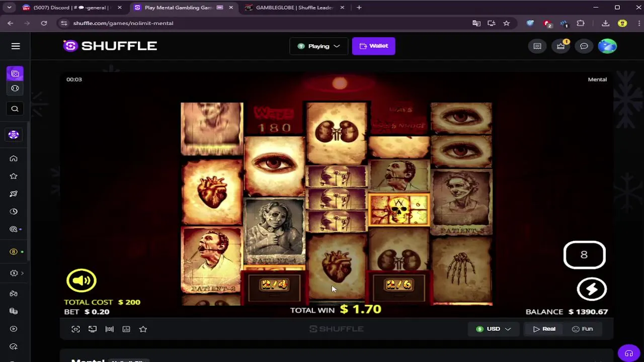Open the sports ball icon in sidebar
This screenshot has height=362, width=644.
pos(15,88)
